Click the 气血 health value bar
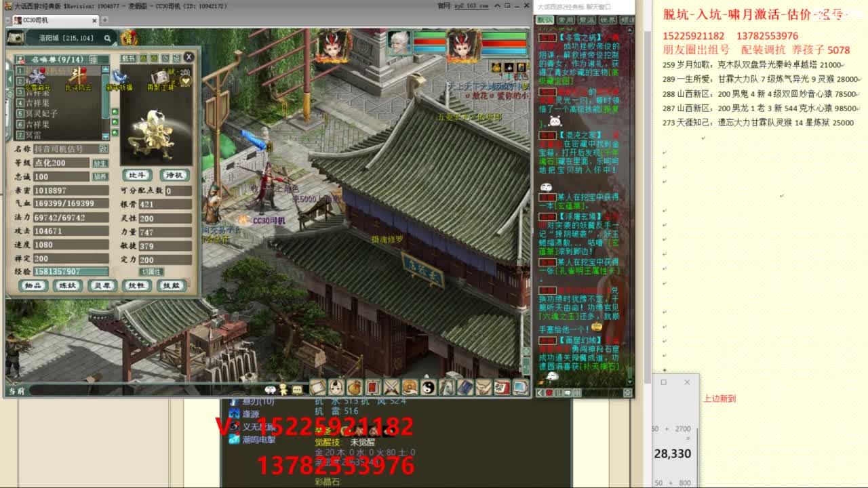This screenshot has height=488, width=868. pyautogui.click(x=71, y=203)
